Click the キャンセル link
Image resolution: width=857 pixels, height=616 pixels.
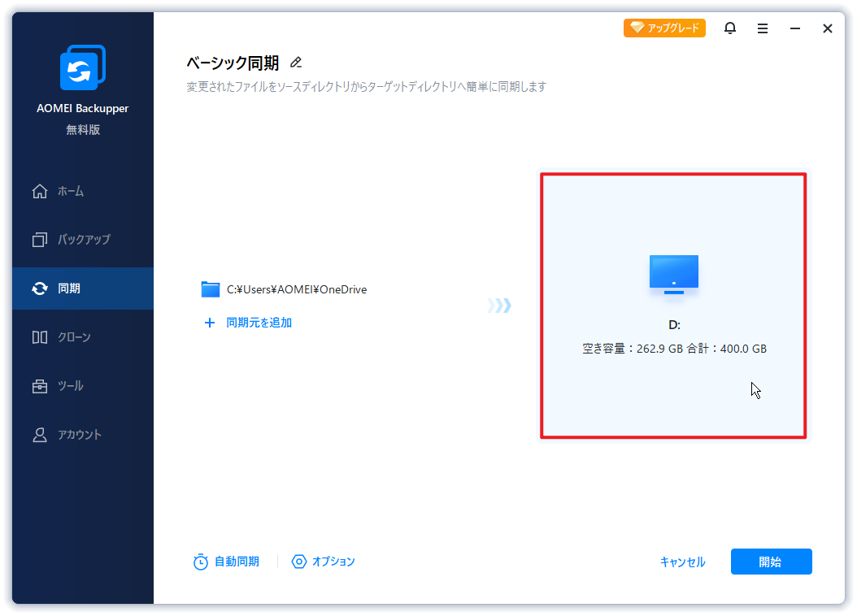point(683,562)
